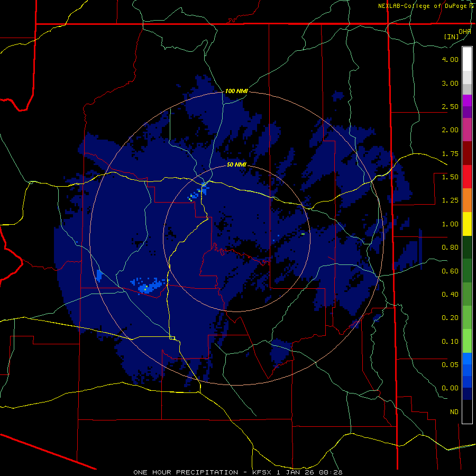Click the 1.25 legend value
This screenshot has width=476, height=476.
[450, 200]
